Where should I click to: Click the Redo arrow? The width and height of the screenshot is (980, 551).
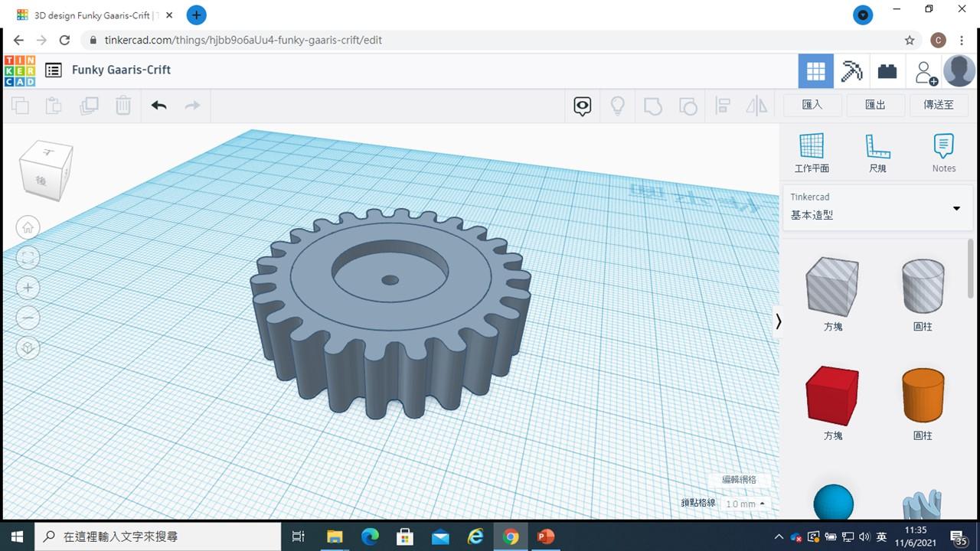(192, 106)
